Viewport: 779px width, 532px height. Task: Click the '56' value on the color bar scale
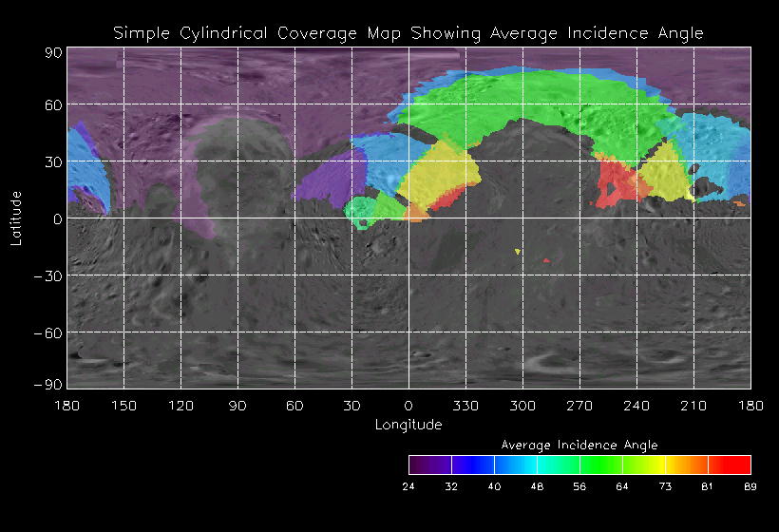click(x=579, y=485)
